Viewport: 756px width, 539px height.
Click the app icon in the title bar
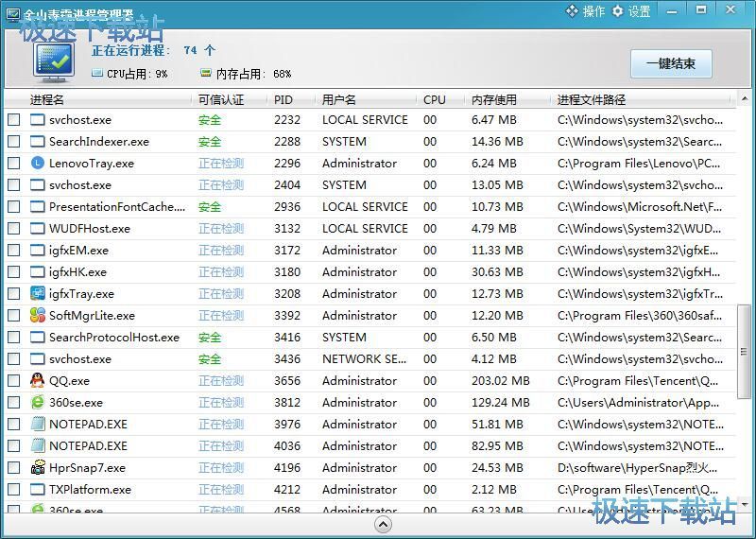[13, 13]
